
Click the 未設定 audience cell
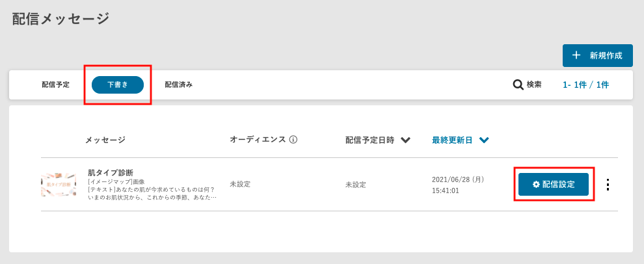pos(240,185)
